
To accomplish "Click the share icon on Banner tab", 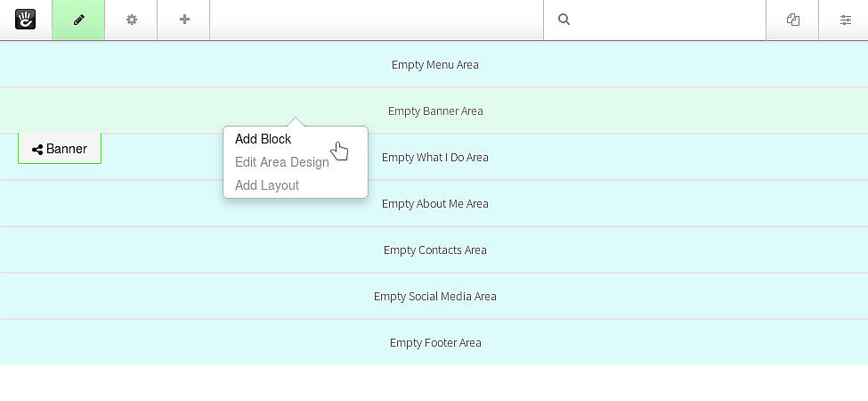I will pos(37,150).
